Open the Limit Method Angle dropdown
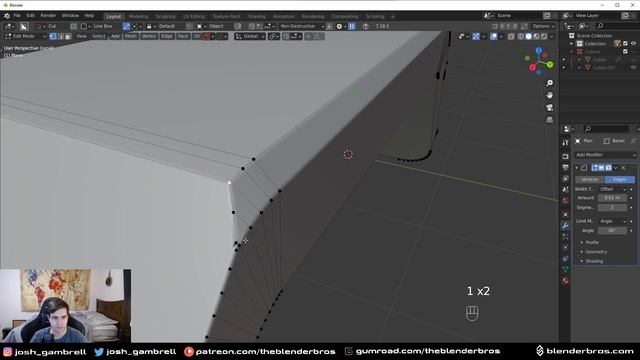 pyautogui.click(x=612, y=221)
